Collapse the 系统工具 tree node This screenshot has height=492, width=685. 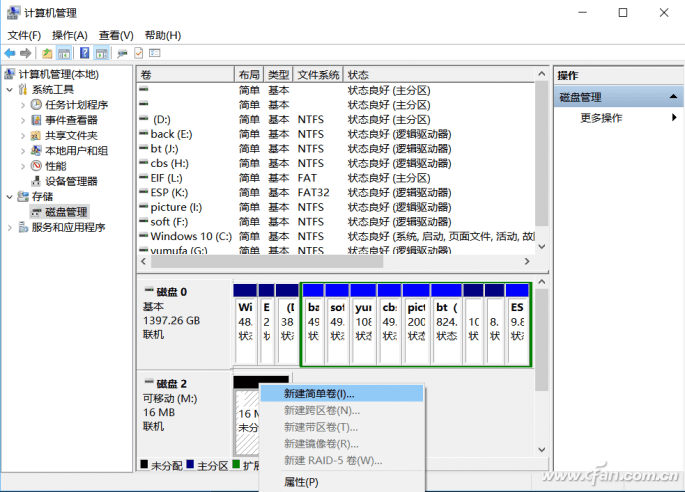coord(10,90)
